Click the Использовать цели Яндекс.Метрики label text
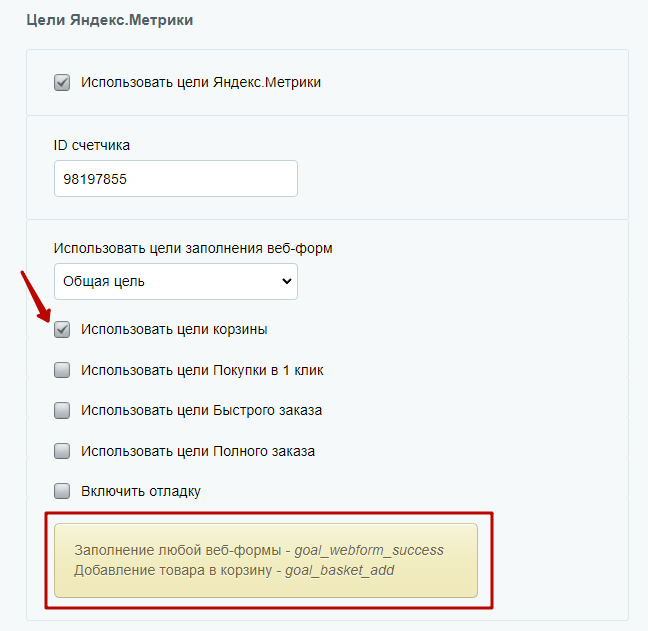 (201, 82)
